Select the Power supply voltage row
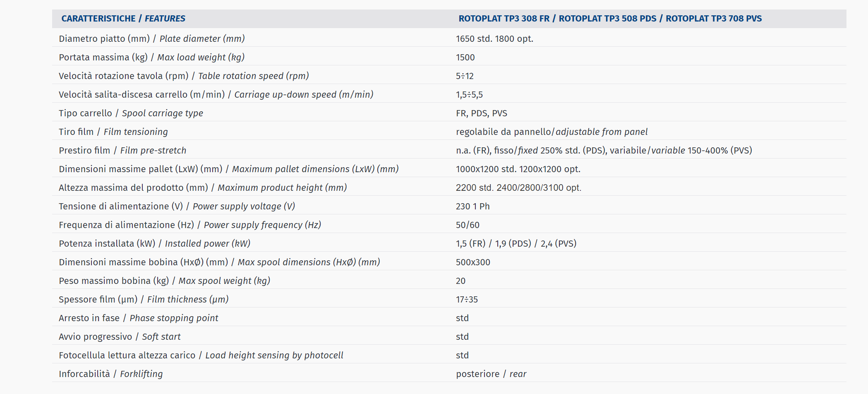 [449, 206]
